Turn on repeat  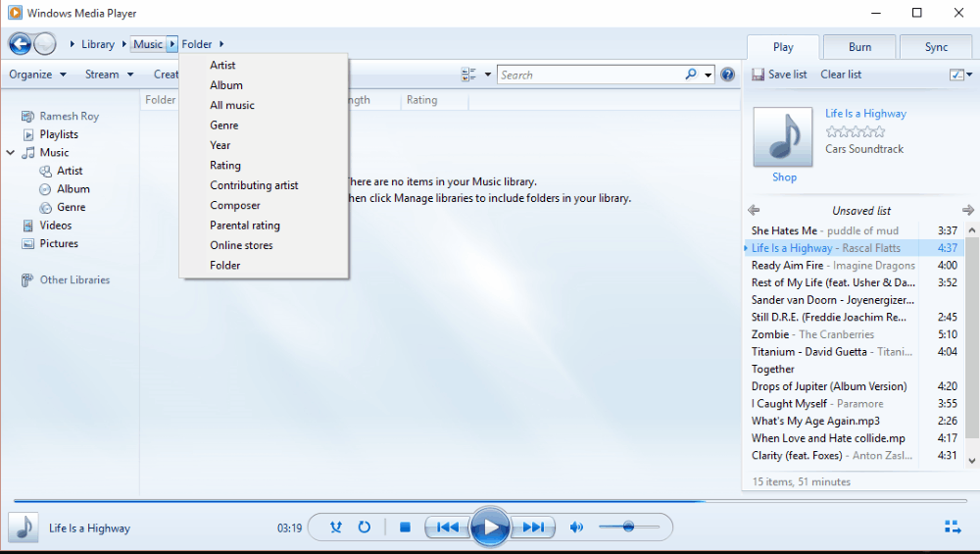(364, 528)
